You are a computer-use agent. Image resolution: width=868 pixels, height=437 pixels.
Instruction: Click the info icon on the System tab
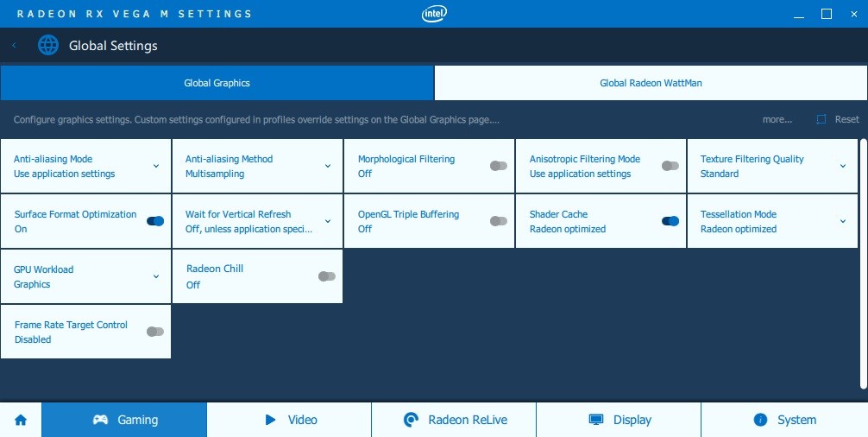pyautogui.click(x=761, y=420)
